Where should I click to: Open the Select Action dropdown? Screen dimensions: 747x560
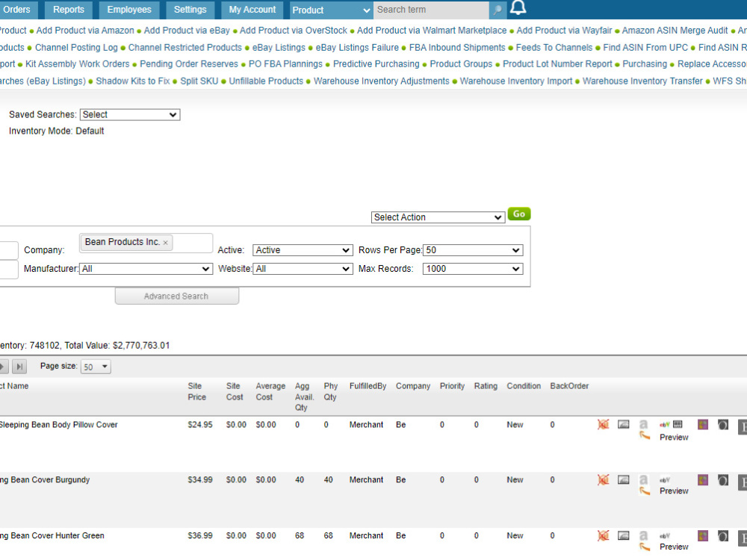438,217
